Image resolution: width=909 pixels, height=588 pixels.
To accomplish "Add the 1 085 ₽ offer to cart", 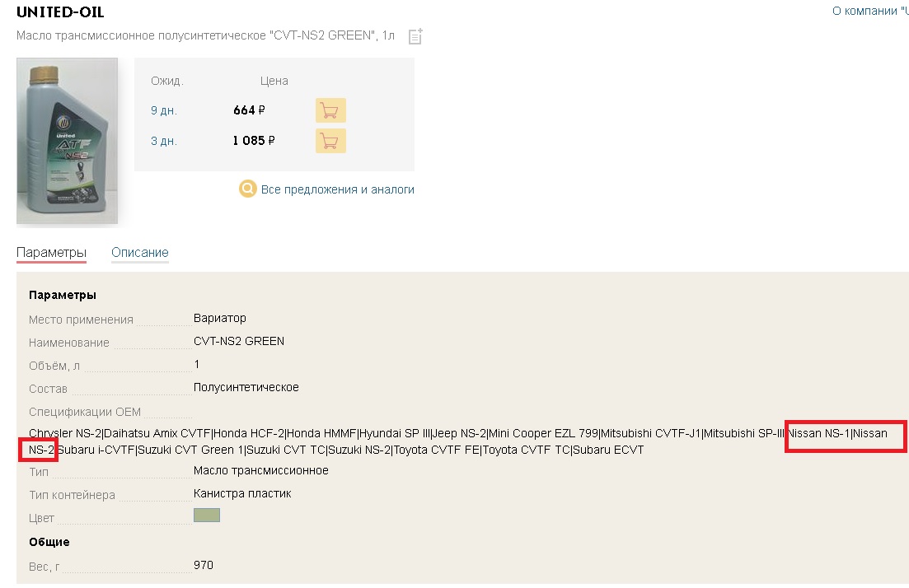I will coord(330,141).
